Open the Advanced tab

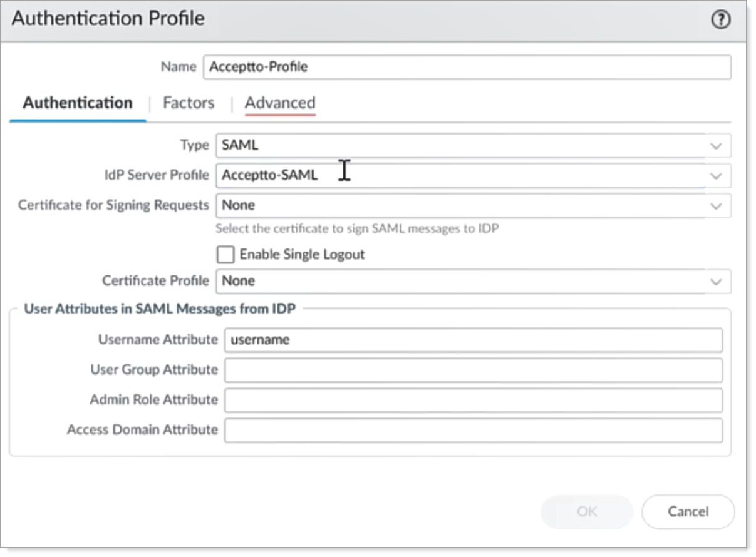point(280,103)
